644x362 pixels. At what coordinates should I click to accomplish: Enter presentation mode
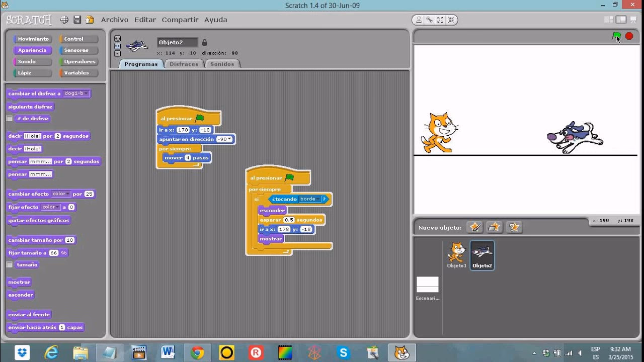tap(633, 20)
